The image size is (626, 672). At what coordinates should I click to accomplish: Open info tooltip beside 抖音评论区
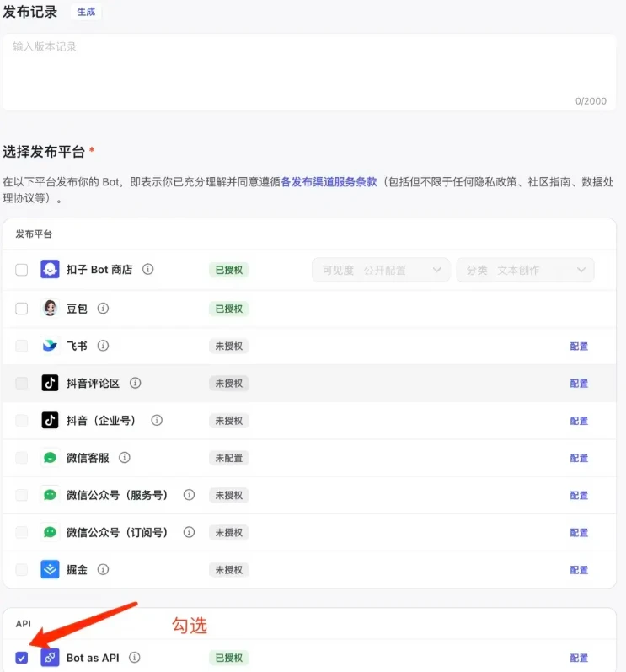[x=136, y=383]
